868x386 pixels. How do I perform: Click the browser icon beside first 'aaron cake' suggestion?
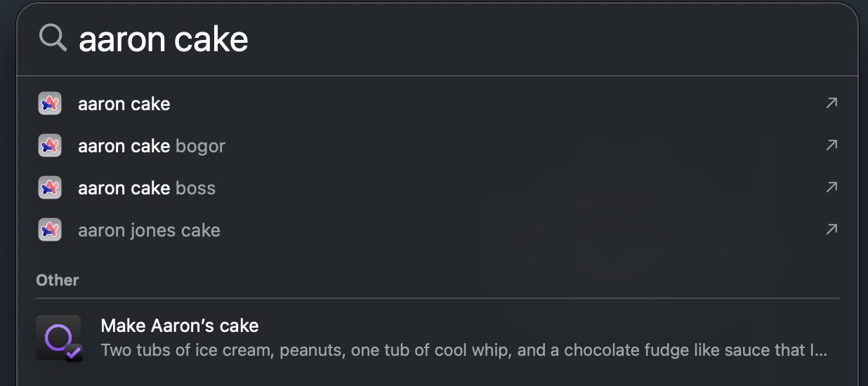pos(49,104)
